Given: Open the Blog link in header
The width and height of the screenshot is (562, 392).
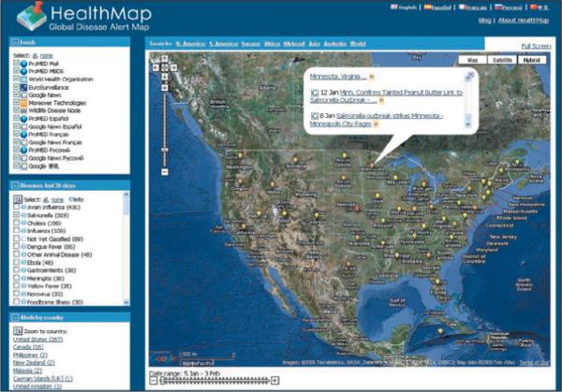Looking at the screenshot, I should coord(484,21).
